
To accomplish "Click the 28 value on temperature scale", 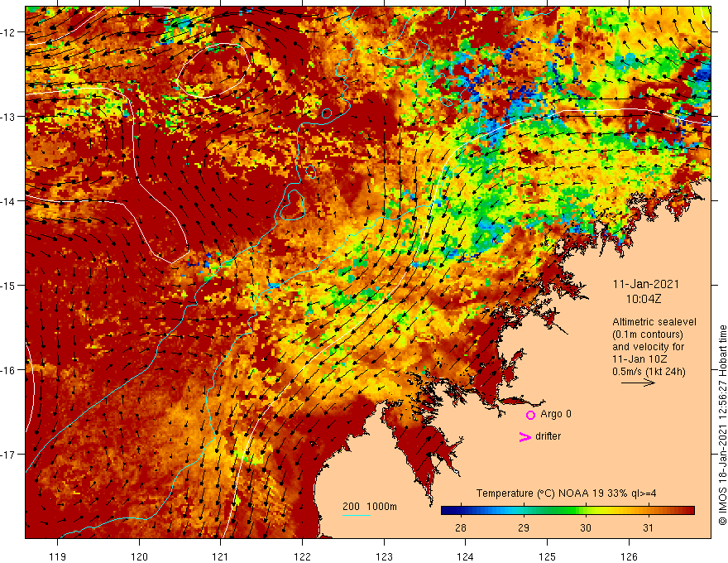I will click(x=461, y=527).
